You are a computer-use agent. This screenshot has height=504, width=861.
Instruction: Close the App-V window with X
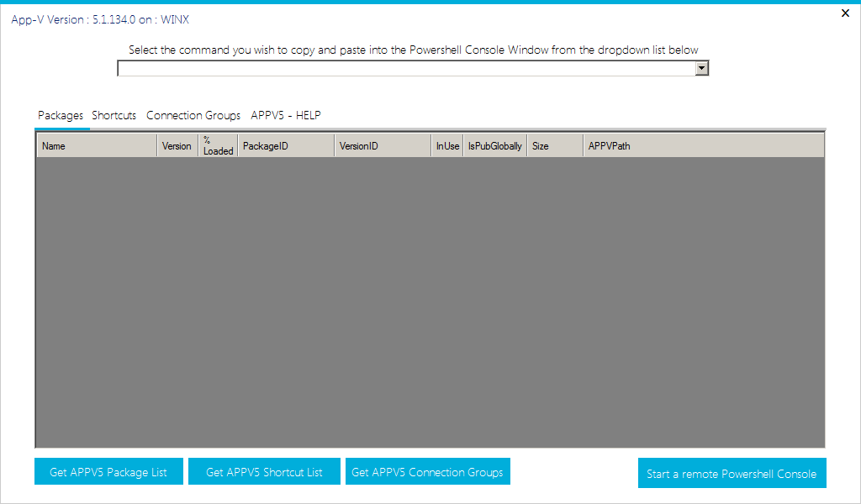pos(845,13)
